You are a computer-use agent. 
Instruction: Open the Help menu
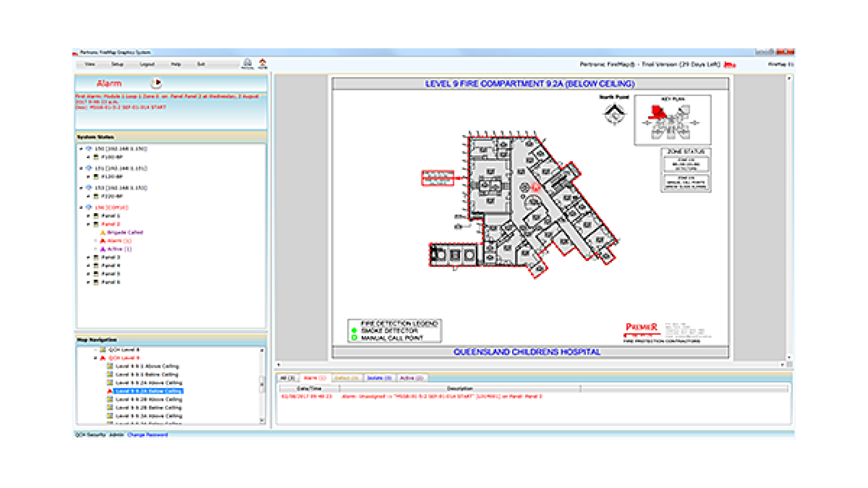pos(175,64)
